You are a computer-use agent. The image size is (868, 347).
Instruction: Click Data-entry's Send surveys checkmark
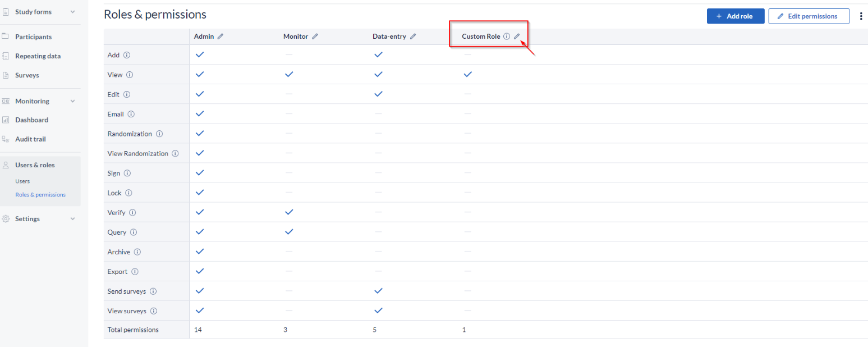(378, 290)
